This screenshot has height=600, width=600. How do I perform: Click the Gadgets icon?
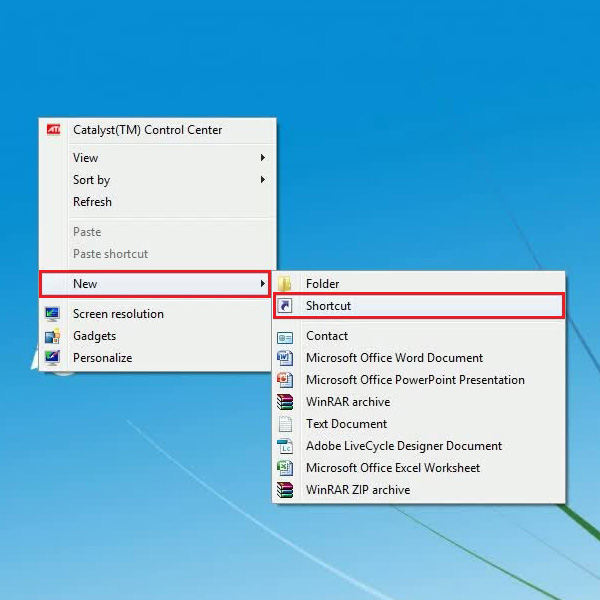[x=52, y=336]
